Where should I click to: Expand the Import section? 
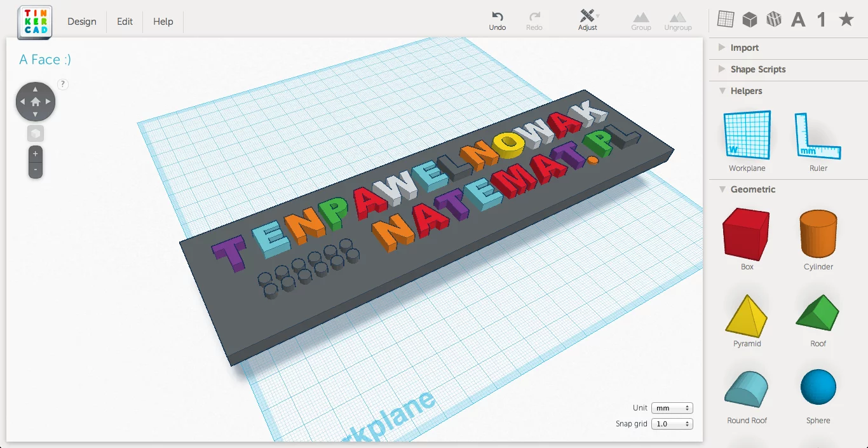[x=789, y=48]
